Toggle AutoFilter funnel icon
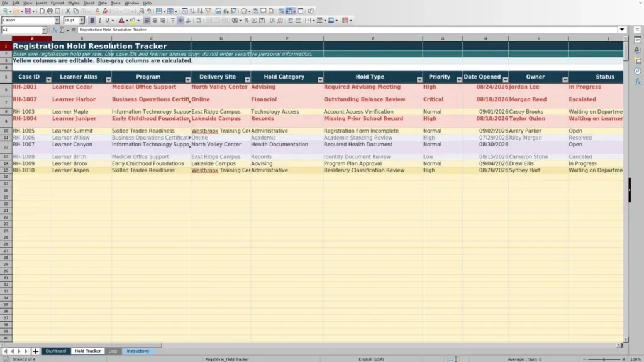This screenshot has width=644, height=362. tap(208, 11)
